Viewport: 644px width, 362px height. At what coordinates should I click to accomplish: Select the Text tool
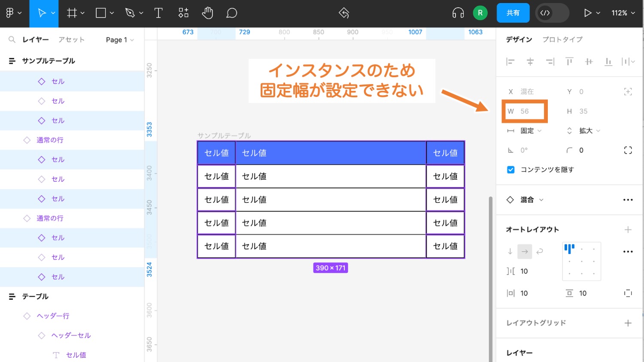[x=158, y=13]
